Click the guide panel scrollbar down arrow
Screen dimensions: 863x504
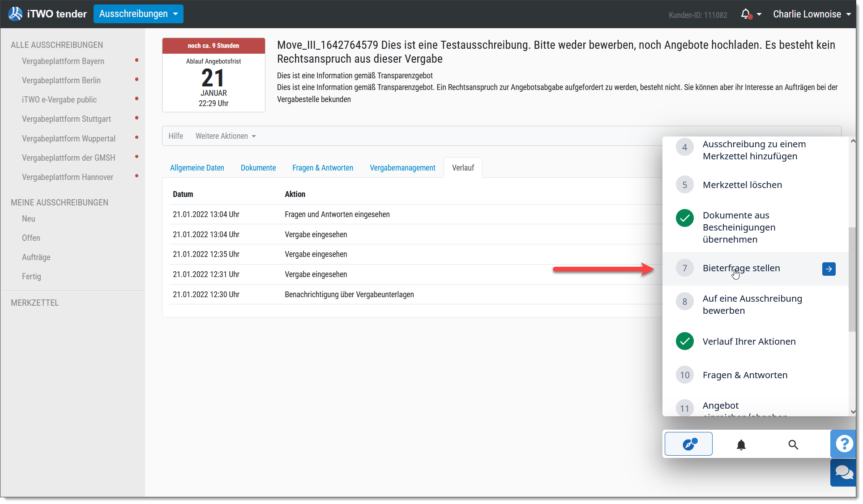(x=853, y=412)
